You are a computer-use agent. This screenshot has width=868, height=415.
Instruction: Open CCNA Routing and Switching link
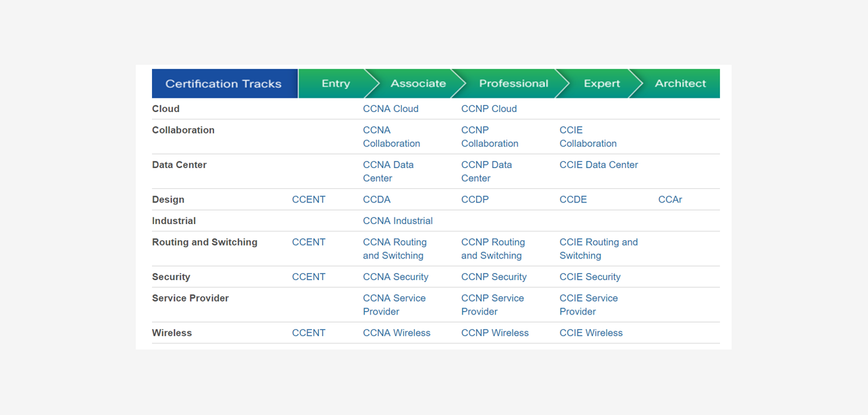[x=395, y=249]
